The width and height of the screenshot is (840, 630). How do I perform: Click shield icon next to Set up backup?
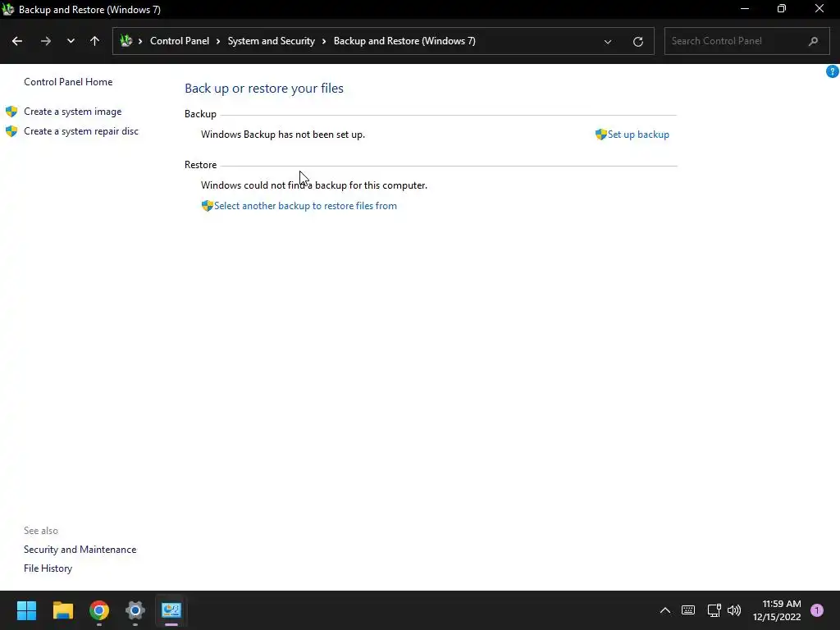600,135
